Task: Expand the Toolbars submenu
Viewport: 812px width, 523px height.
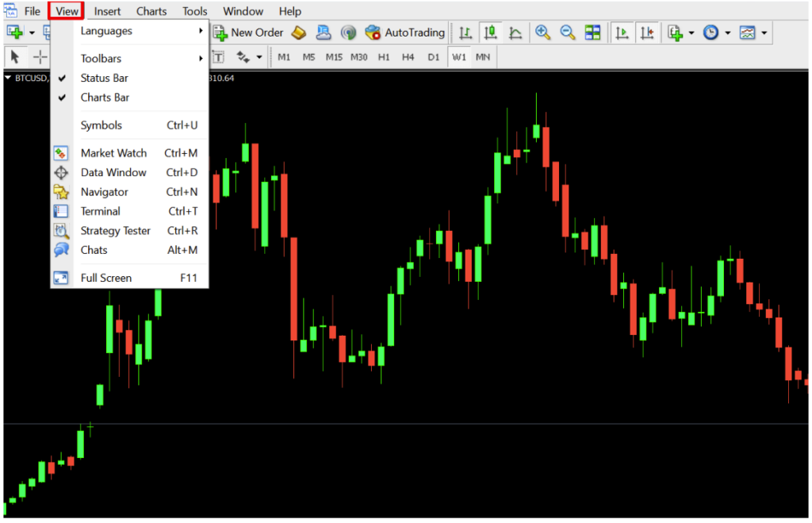Action: tap(129, 59)
